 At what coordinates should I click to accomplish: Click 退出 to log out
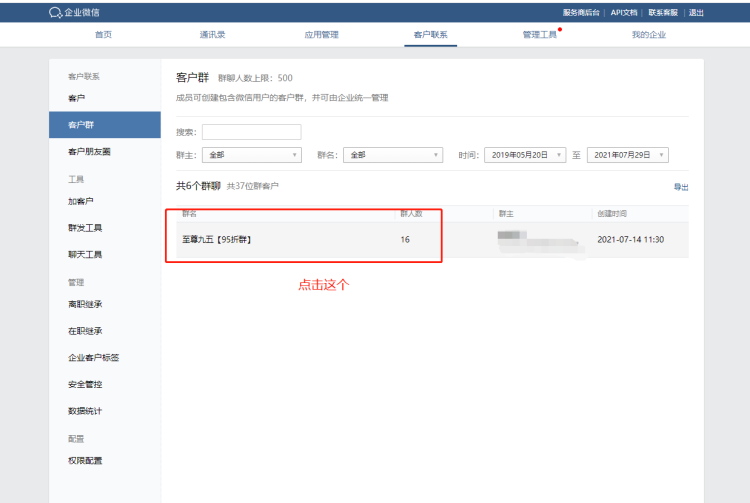point(696,12)
